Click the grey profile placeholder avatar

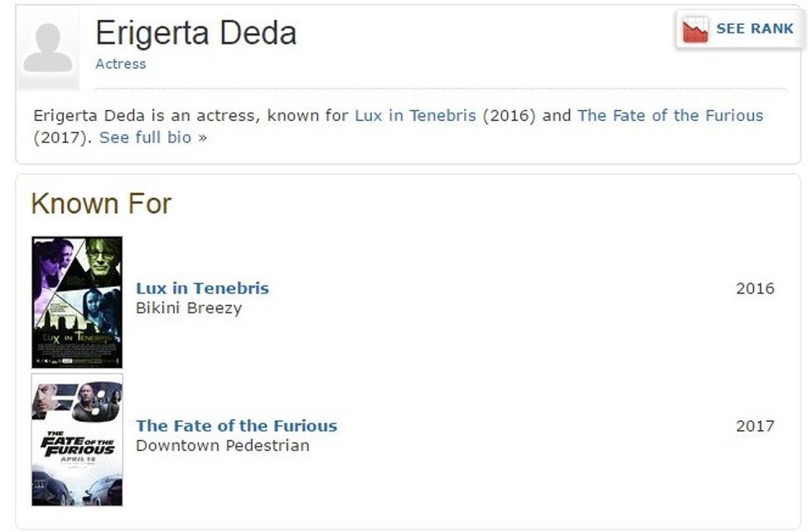[x=47, y=49]
